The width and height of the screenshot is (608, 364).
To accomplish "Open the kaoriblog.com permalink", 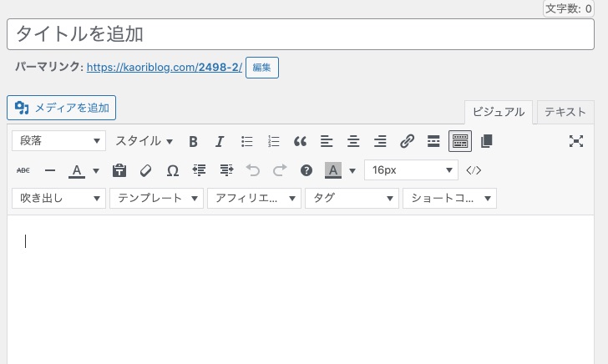I will click(165, 67).
